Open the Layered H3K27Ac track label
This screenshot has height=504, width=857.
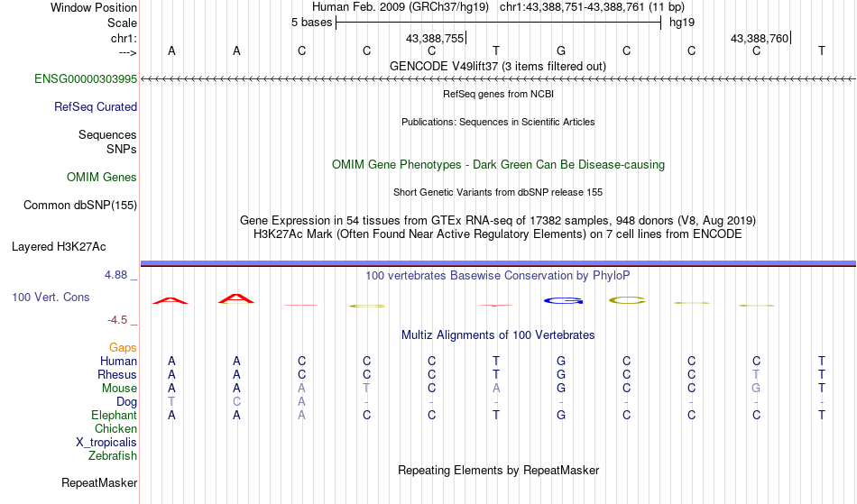click(x=59, y=247)
